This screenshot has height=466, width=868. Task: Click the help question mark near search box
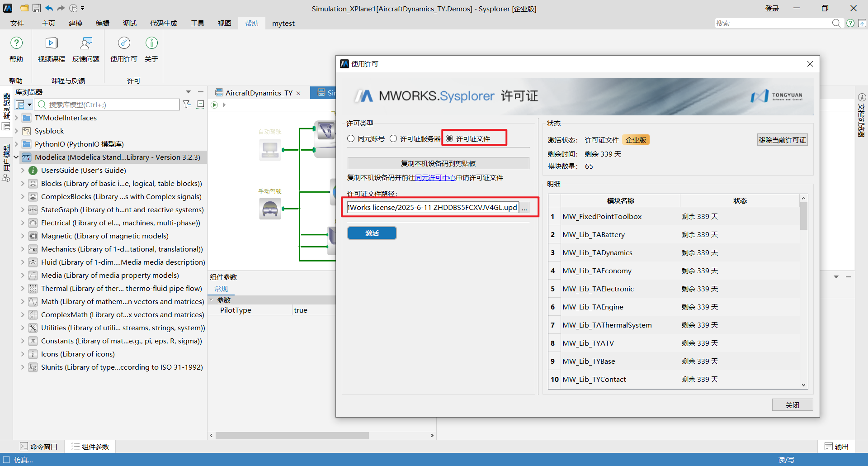point(850,23)
